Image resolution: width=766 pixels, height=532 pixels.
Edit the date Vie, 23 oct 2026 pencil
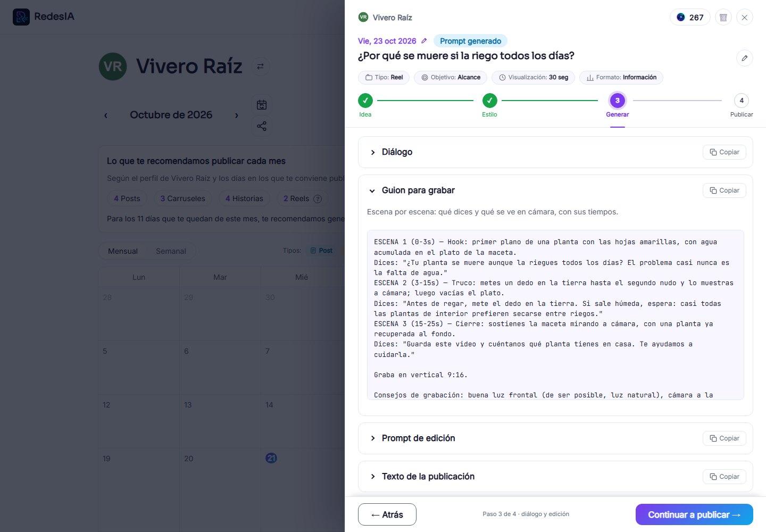coord(424,41)
